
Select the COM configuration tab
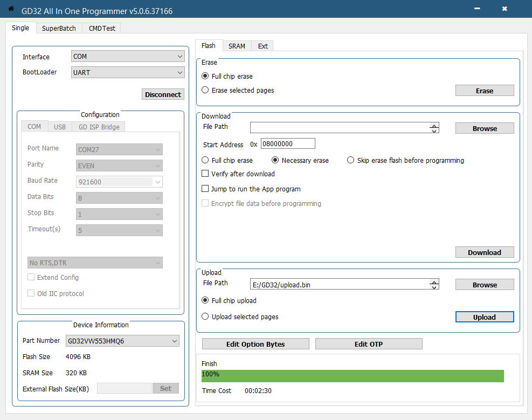[x=34, y=127]
